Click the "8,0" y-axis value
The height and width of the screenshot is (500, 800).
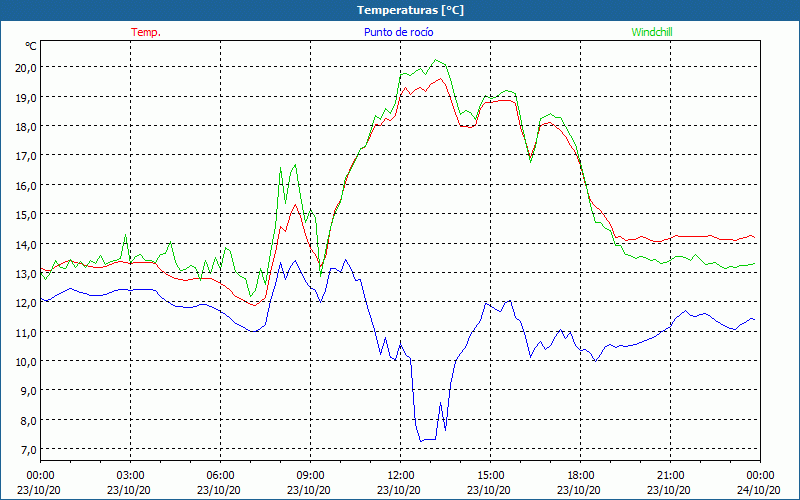pyautogui.click(x=28, y=420)
